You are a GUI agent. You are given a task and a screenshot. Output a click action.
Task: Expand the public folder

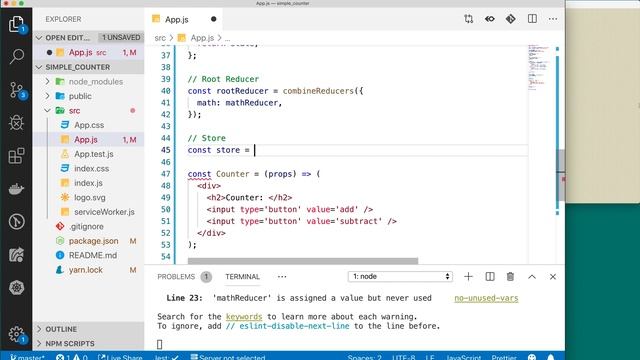point(47,96)
